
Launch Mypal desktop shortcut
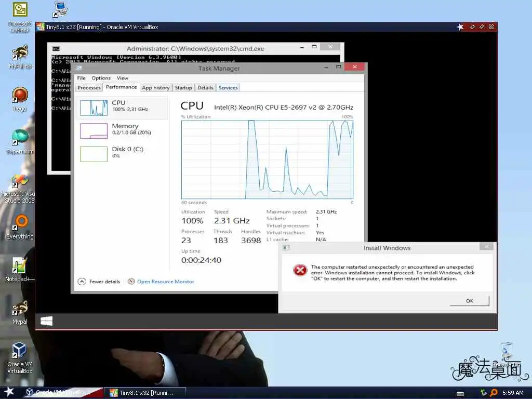pyautogui.click(x=20, y=312)
